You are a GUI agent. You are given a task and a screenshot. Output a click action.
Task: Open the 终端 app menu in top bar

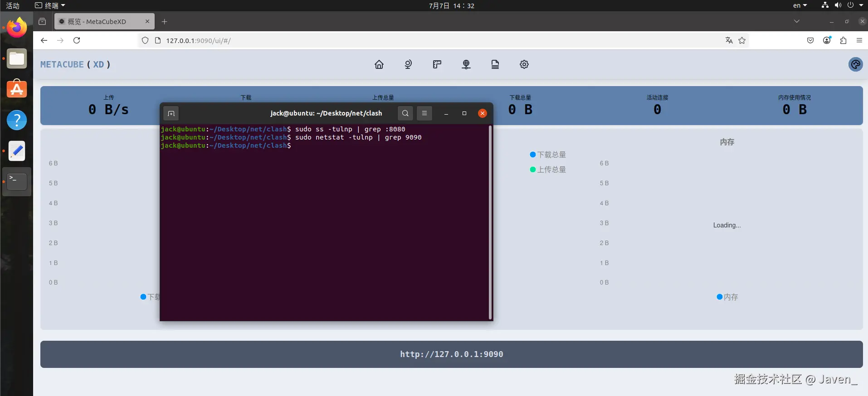[50, 5]
